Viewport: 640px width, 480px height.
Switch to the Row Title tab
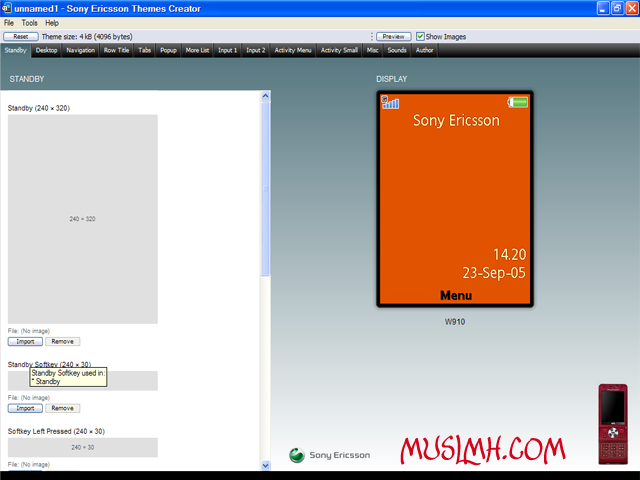[116, 50]
